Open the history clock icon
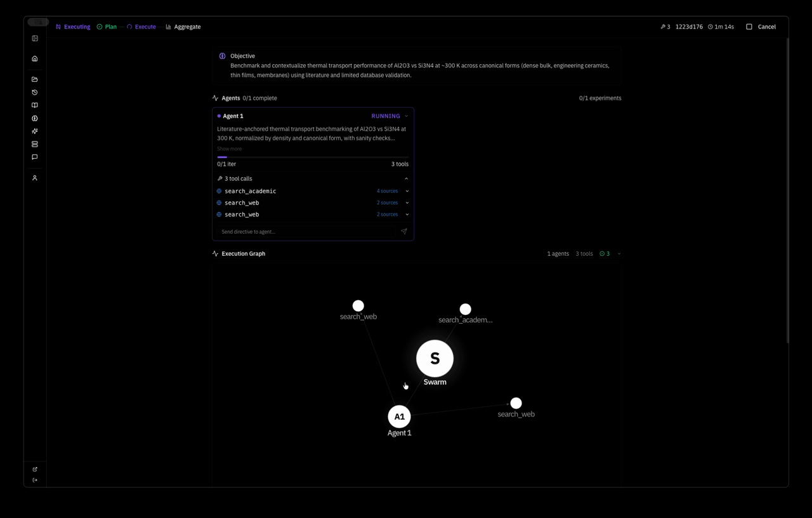 35,93
